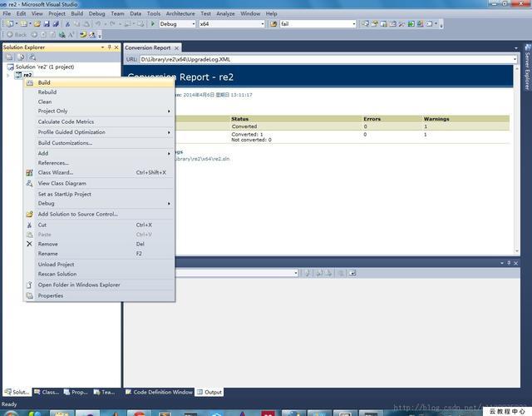
Task: Toggle auto-hide pin on Output panel
Action: tap(509, 263)
